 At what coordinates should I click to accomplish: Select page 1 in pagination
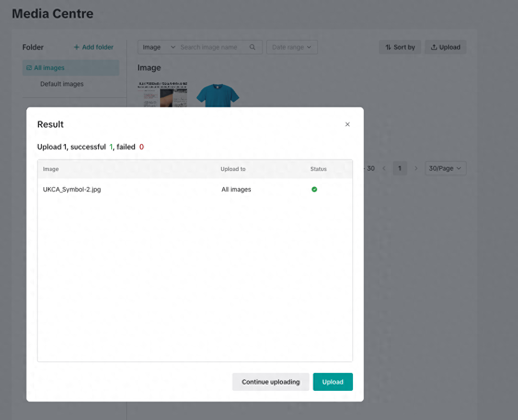[x=400, y=169]
